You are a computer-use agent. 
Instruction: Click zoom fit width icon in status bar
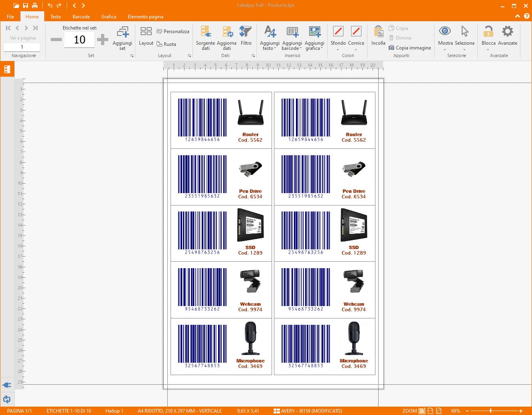pyautogui.click(x=430, y=411)
